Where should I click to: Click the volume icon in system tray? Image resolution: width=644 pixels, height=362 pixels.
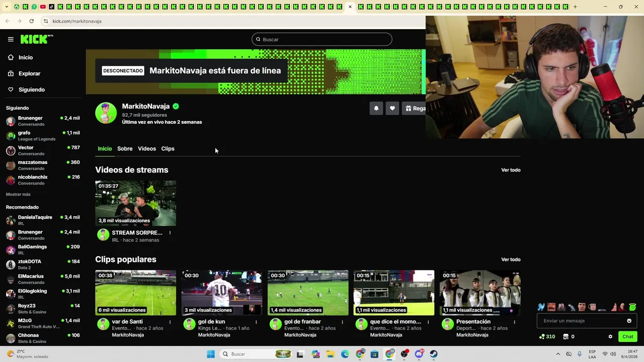coord(613,354)
